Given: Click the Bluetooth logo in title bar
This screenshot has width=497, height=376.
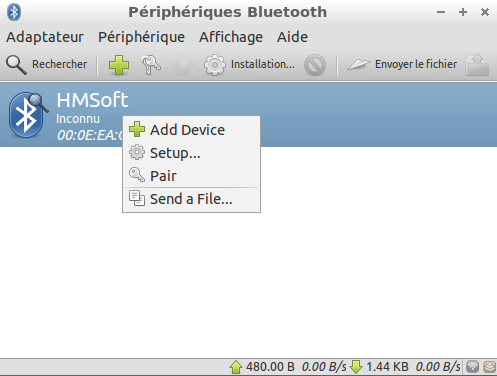Looking at the screenshot, I should click(x=14, y=12).
